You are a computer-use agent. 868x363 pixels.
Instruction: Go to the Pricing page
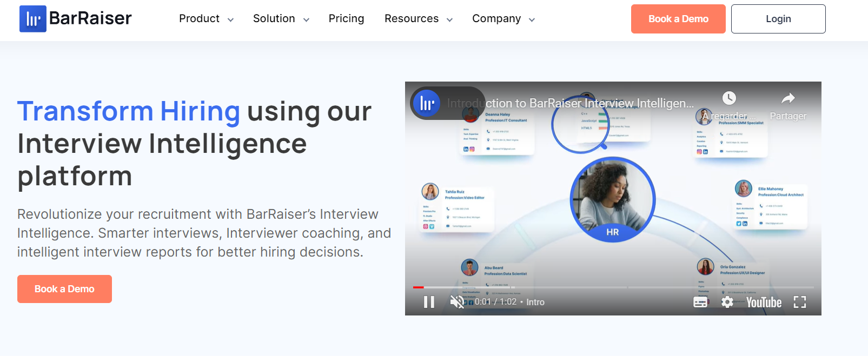pos(346,19)
